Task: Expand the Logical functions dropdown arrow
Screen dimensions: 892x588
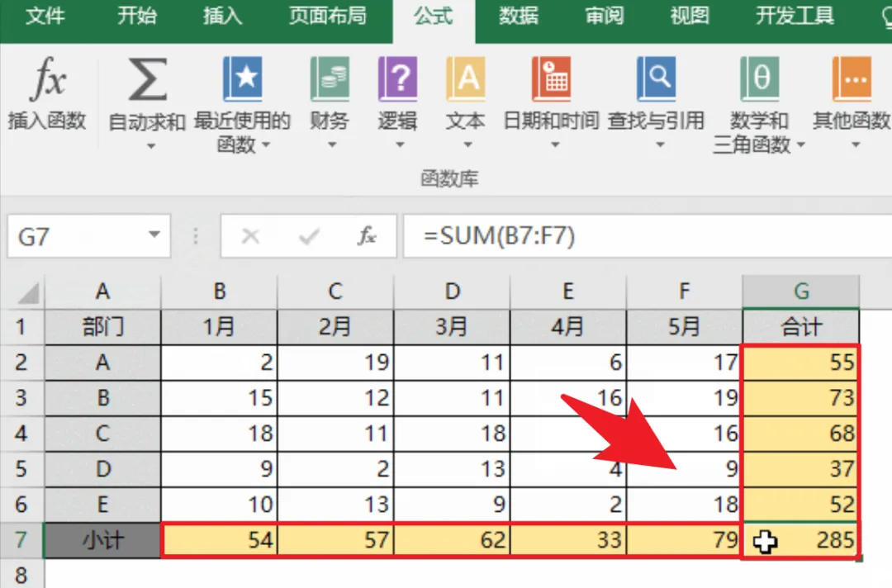Action: click(400, 145)
